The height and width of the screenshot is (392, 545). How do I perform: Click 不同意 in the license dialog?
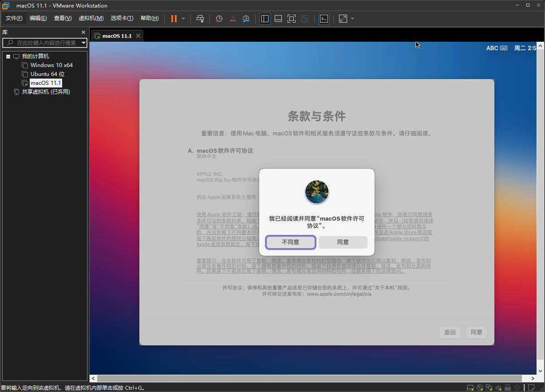[x=291, y=242]
